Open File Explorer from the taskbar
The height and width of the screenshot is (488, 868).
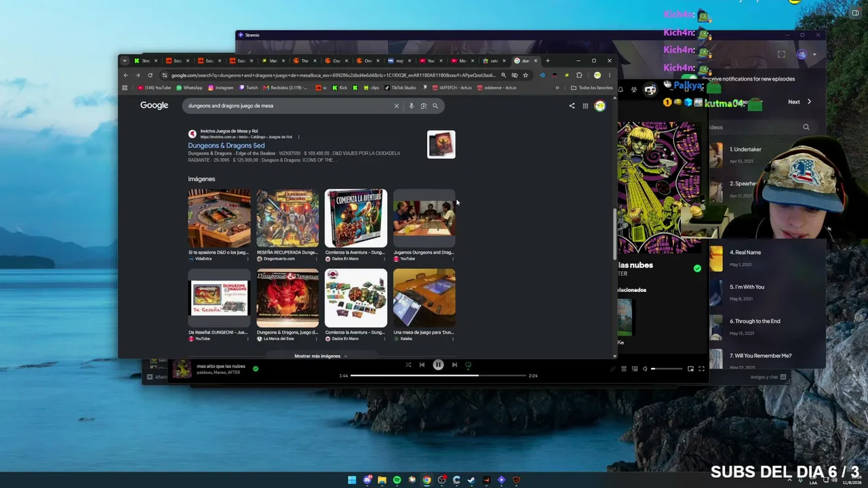tap(382, 480)
